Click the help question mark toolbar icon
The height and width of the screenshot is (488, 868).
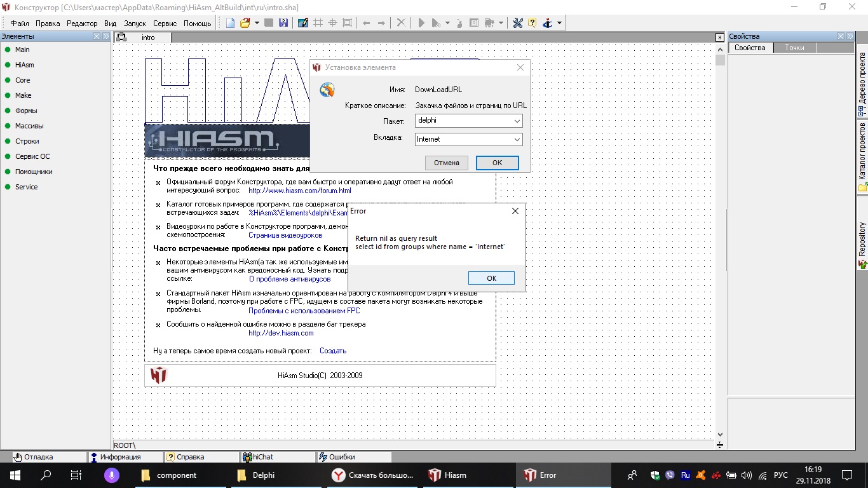[x=532, y=23]
